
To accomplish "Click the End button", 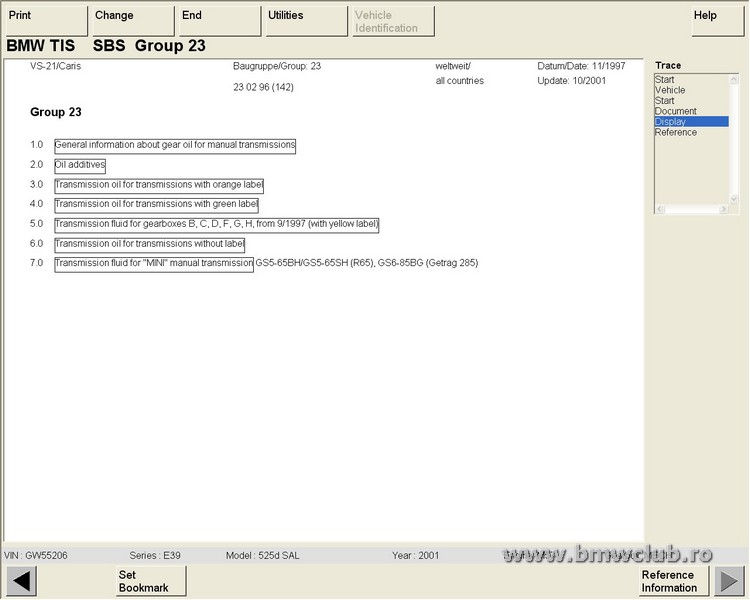I will point(220,21).
